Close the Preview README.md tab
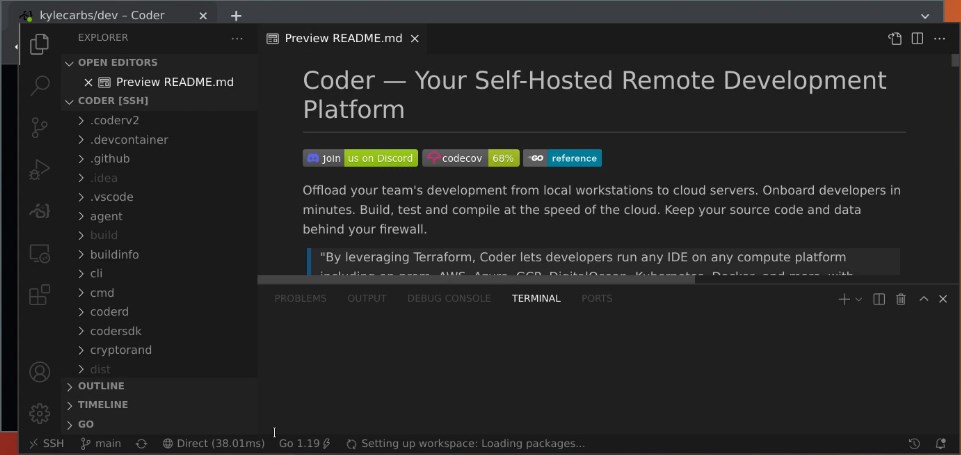 click(x=415, y=39)
